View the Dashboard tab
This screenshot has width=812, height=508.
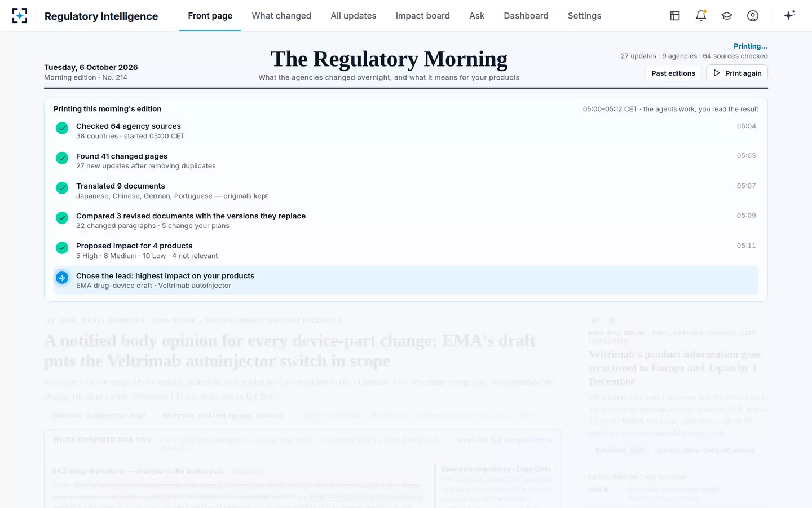[x=526, y=16]
